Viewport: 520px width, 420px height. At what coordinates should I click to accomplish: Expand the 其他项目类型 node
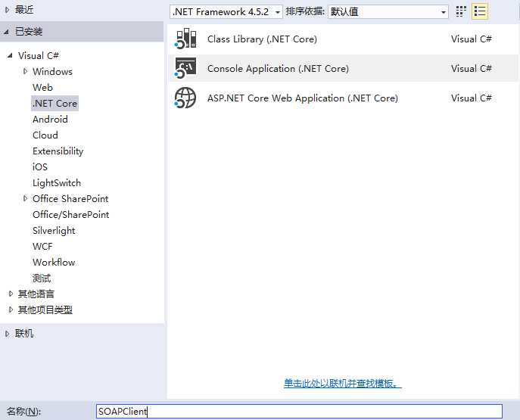[11, 310]
